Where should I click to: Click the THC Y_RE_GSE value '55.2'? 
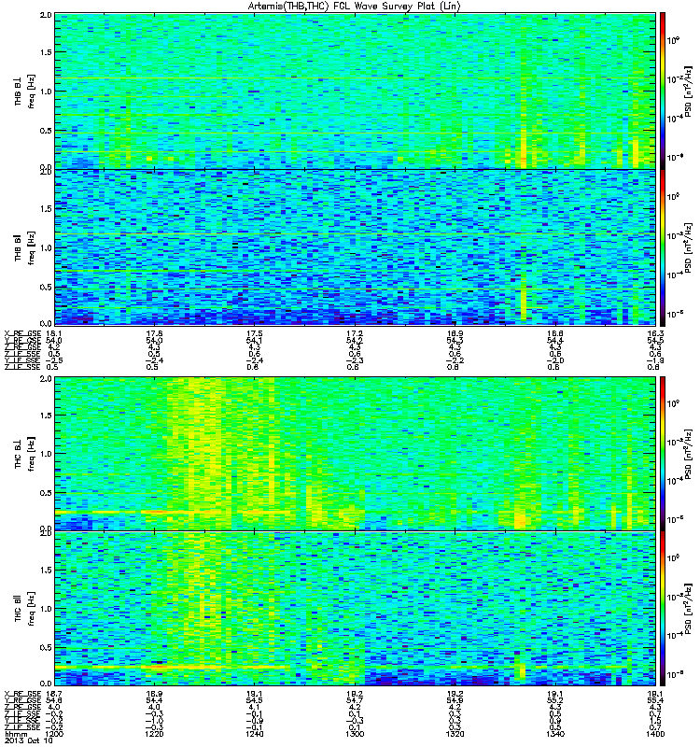[x=554, y=700]
